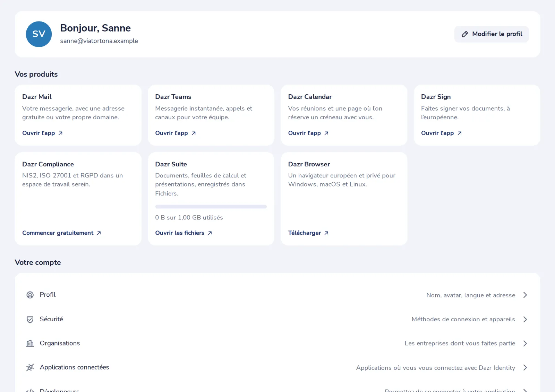Click the arrow icon beside Dazr Teams Ouvrir l'app

click(x=194, y=133)
